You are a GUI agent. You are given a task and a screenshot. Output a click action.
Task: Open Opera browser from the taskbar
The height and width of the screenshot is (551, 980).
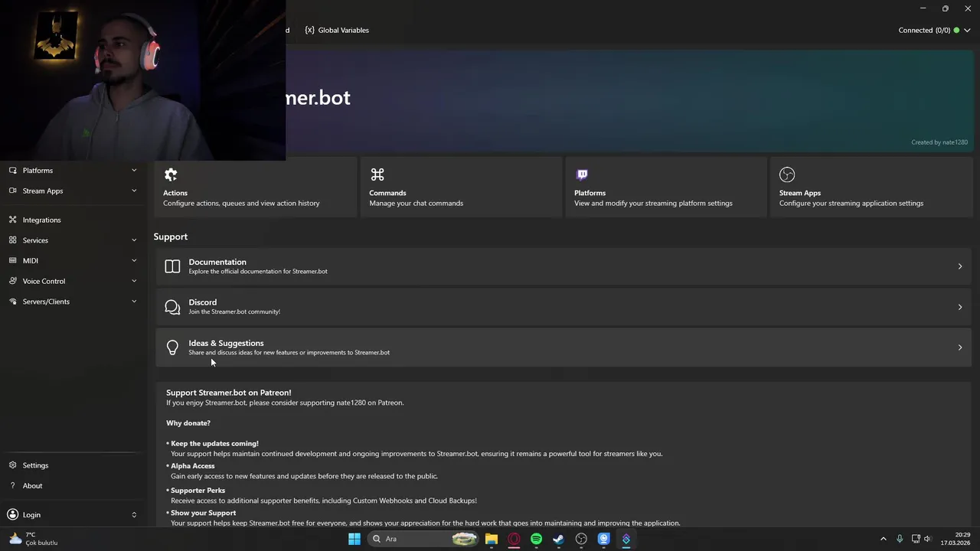click(514, 539)
